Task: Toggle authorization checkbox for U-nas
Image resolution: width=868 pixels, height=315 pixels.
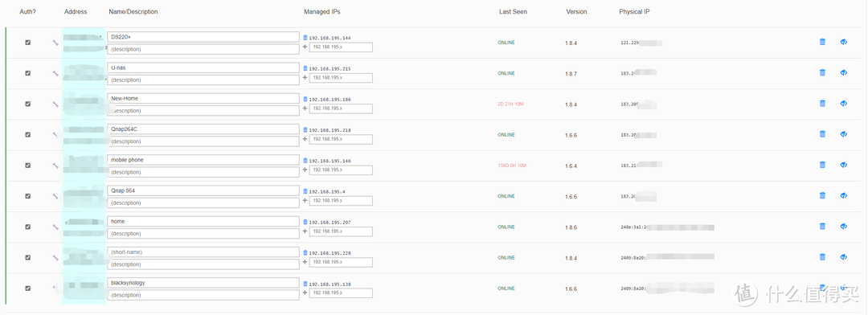Action: click(27, 73)
